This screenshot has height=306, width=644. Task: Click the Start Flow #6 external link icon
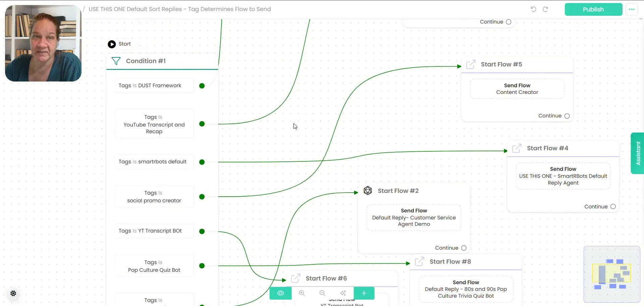(x=296, y=278)
